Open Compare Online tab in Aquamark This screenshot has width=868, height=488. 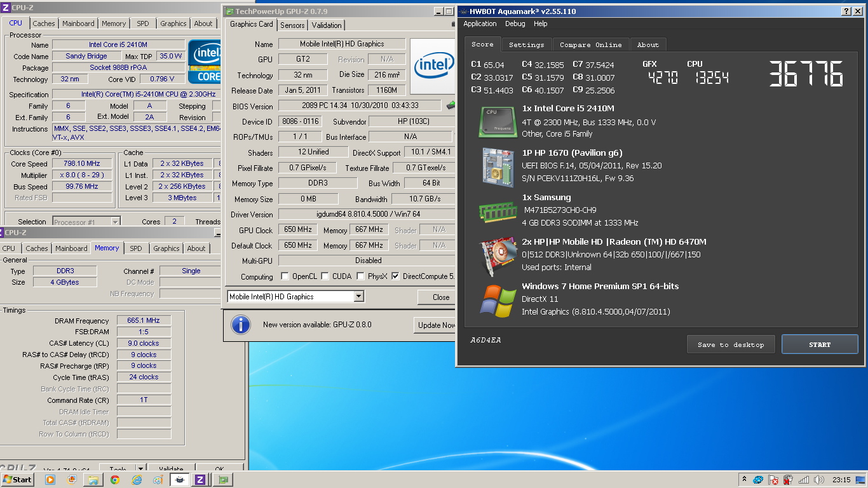[591, 44]
